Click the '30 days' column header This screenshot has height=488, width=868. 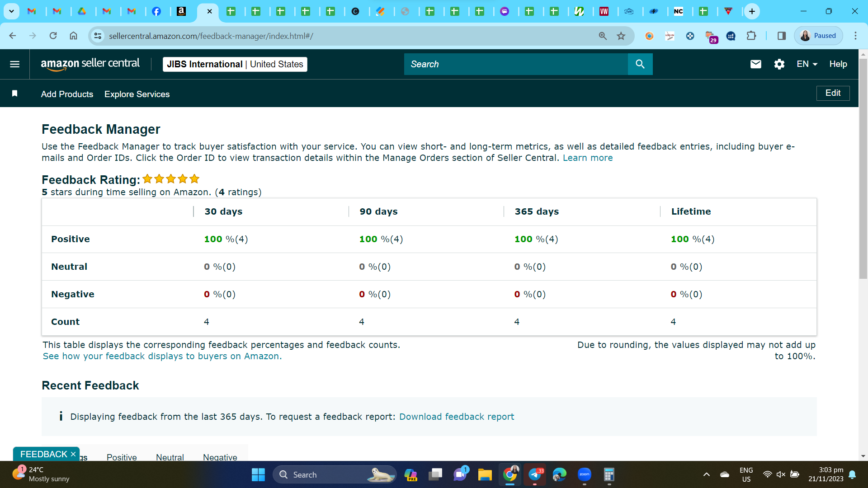[223, 211]
